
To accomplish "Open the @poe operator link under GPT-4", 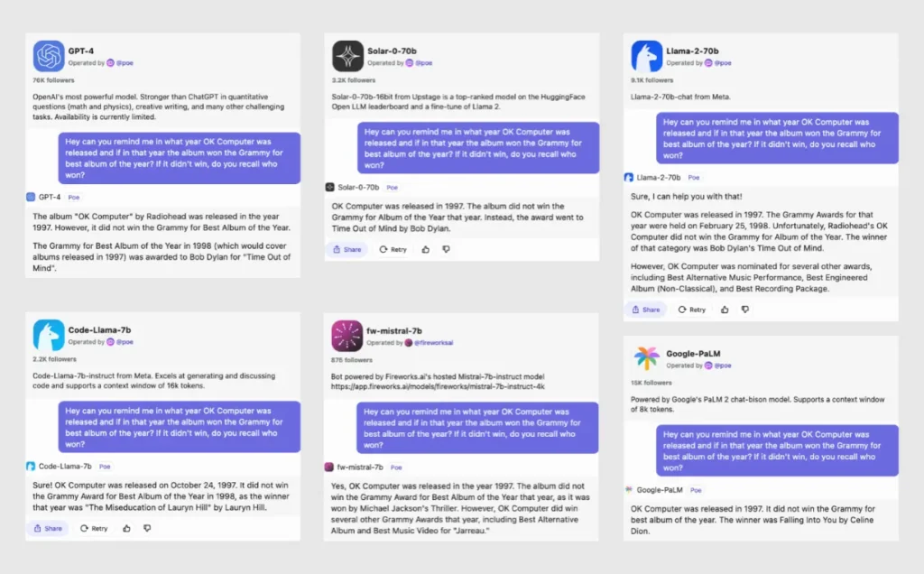I will tap(125, 63).
